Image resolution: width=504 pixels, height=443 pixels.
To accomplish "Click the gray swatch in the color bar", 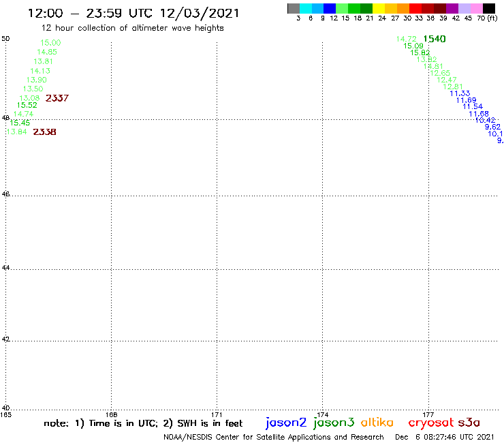I will pos(294,9).
